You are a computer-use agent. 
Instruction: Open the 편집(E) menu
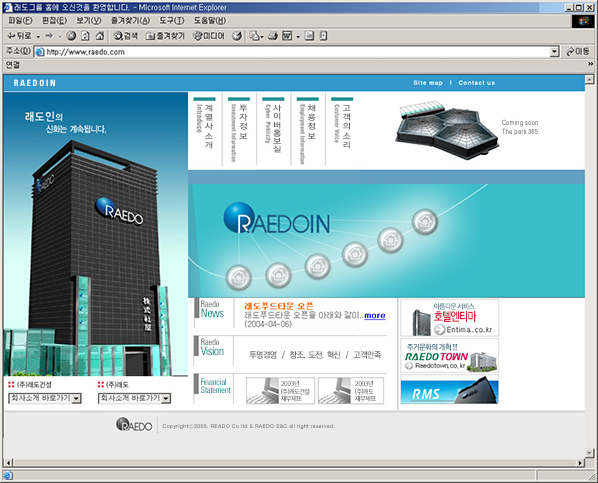click(54, 21)
